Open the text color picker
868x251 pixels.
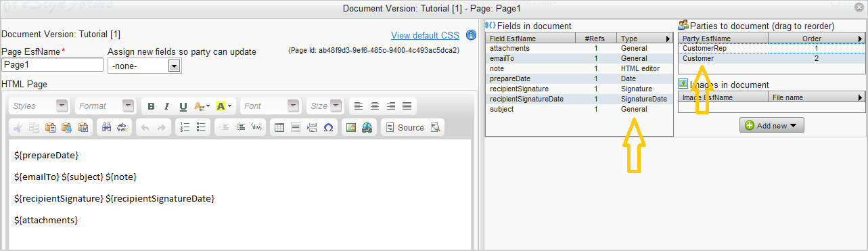coord(202,106)
